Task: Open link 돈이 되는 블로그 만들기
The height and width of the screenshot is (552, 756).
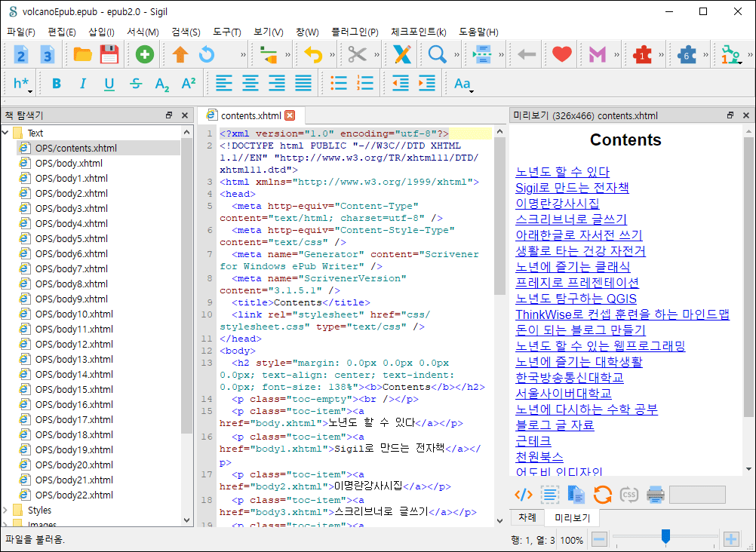Action: click(580, 330)
